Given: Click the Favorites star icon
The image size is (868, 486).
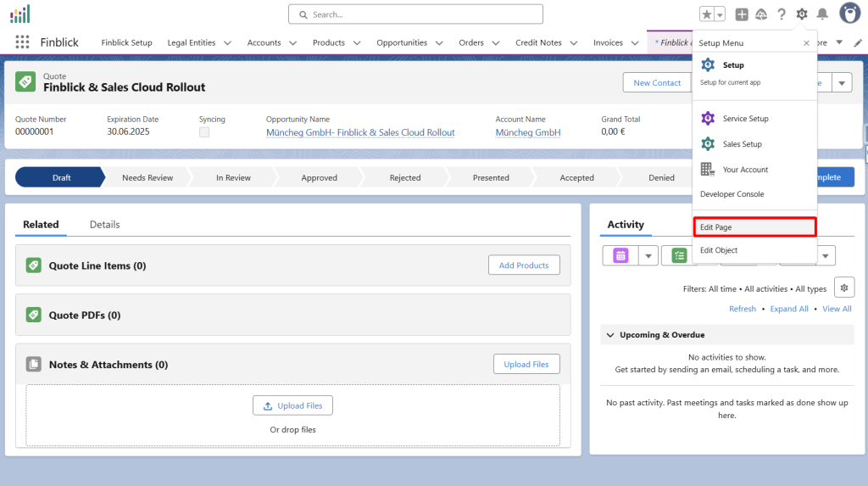Looking at the screenshot, I should 707,14.
